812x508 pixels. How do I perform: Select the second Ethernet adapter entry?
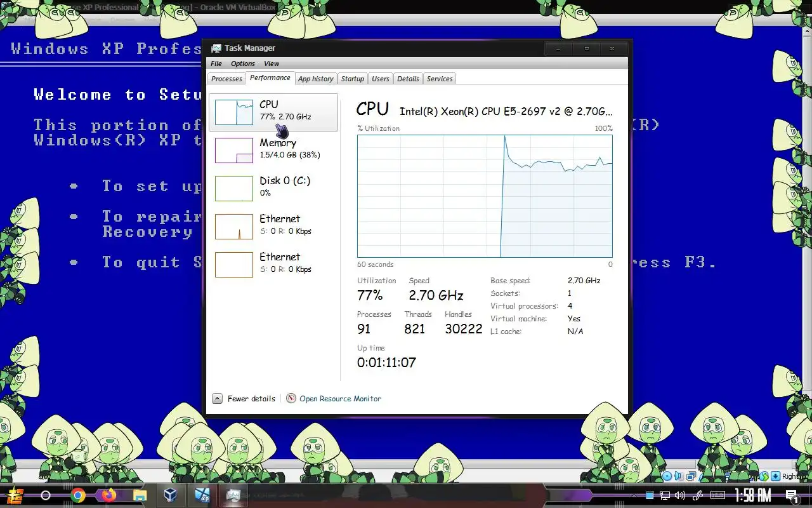click(x=273, y=264)
